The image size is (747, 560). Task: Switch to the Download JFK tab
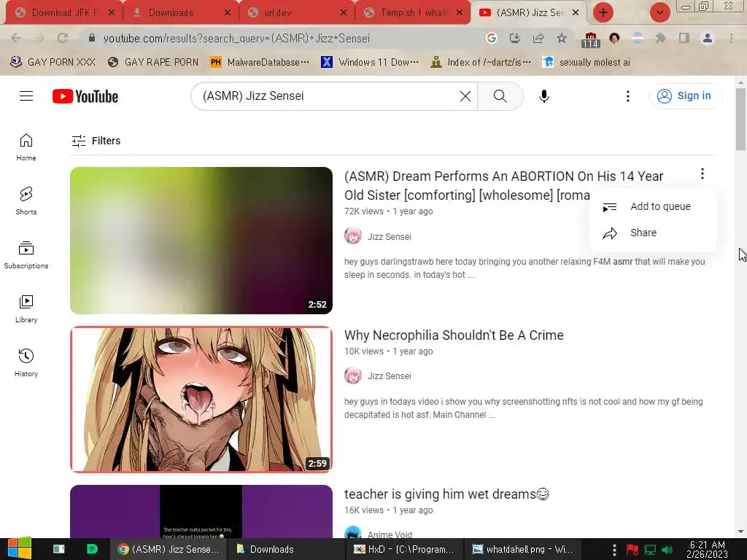pos(64,13)
